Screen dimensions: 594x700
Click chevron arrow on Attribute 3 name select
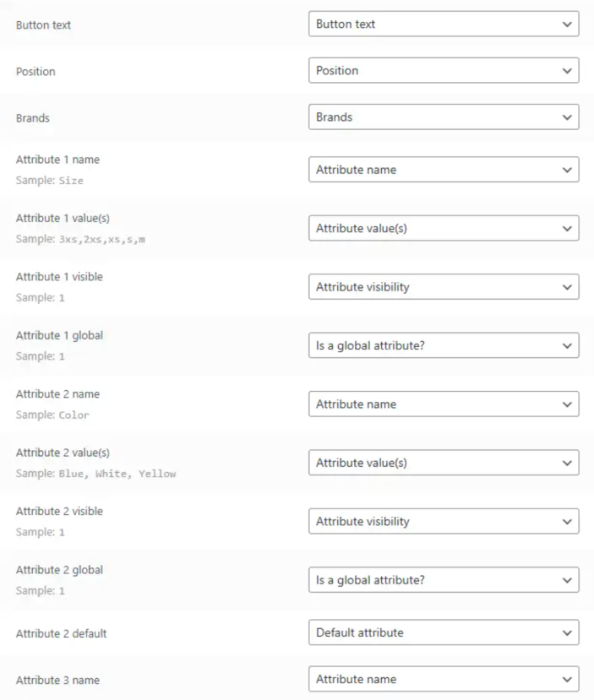pos(567,679)
